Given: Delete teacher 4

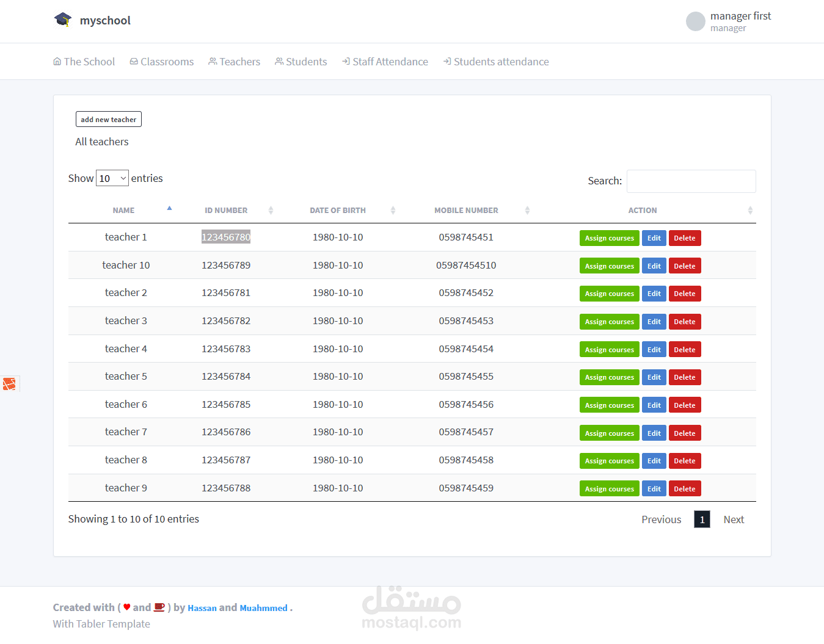Looking at the screenshot, I should [x=685, y=349].
